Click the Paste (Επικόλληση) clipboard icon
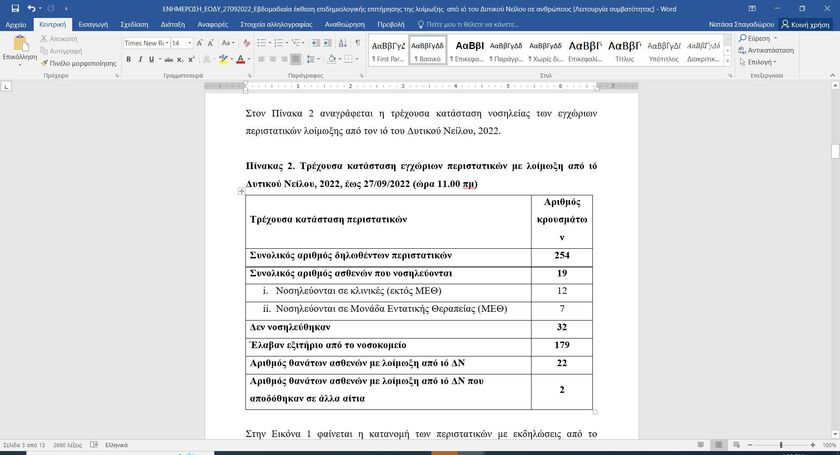 pos(19,44)
